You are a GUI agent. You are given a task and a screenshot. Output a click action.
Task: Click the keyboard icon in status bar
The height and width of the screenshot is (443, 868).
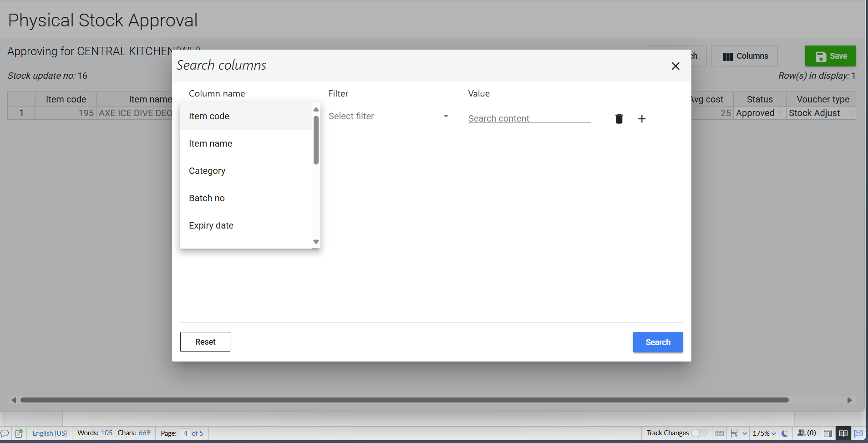click(x=720, y=433)
